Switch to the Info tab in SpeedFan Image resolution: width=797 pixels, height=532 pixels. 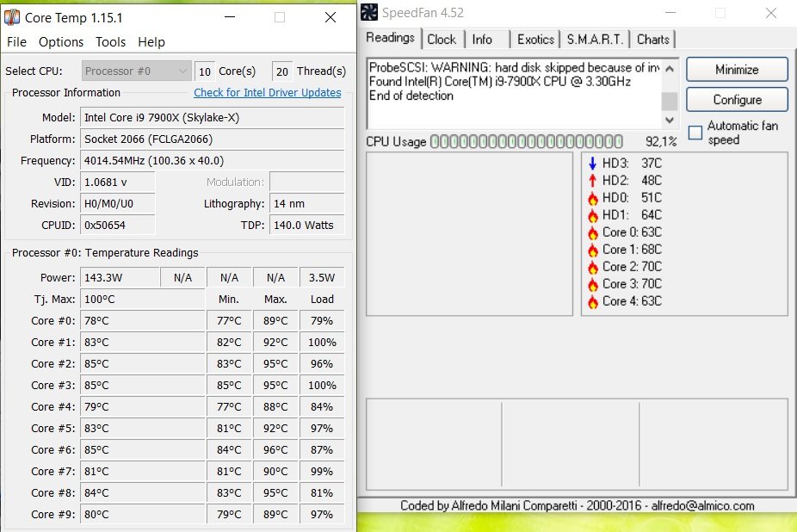point(482,40)
